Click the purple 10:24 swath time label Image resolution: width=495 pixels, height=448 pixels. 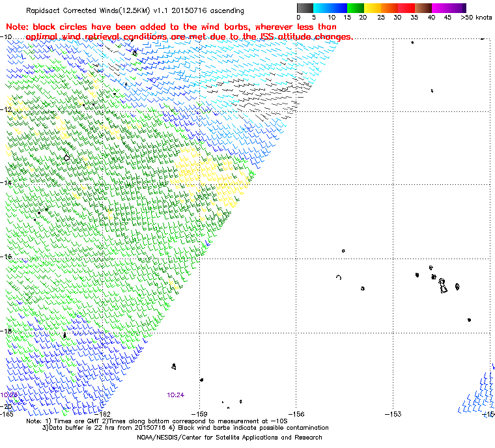(175, 395)
